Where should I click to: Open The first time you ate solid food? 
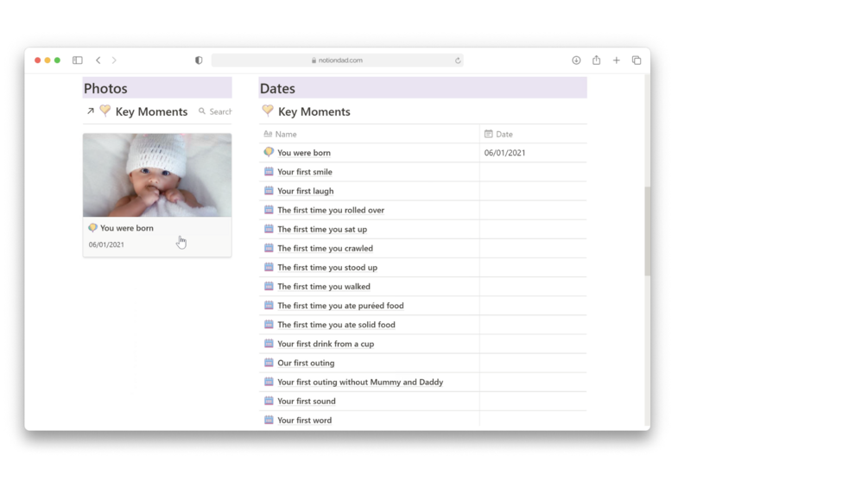336,325
